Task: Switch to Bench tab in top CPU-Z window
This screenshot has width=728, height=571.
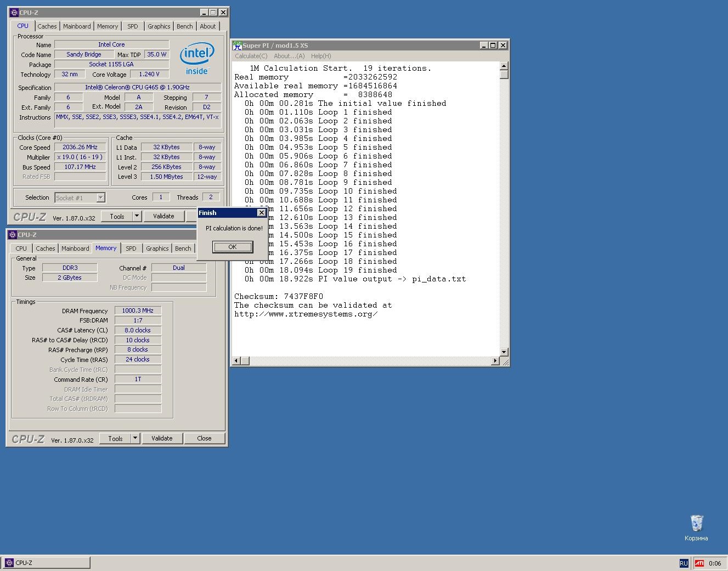Action: (185, 26)
